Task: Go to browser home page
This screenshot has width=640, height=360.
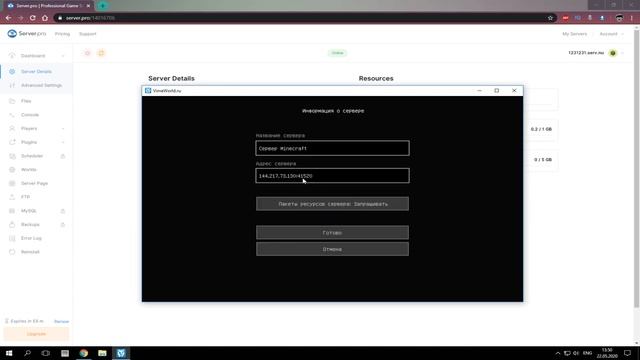Action: (45, 18)
